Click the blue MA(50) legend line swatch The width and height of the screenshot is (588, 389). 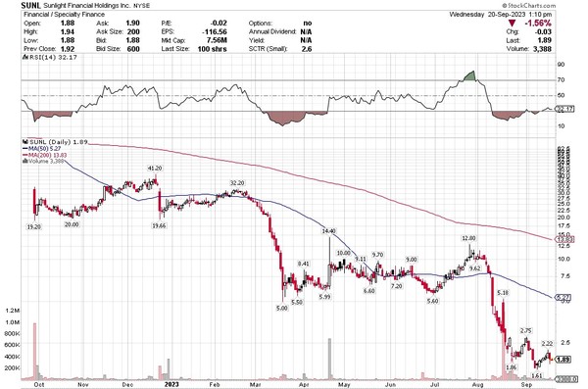[25, 149]
